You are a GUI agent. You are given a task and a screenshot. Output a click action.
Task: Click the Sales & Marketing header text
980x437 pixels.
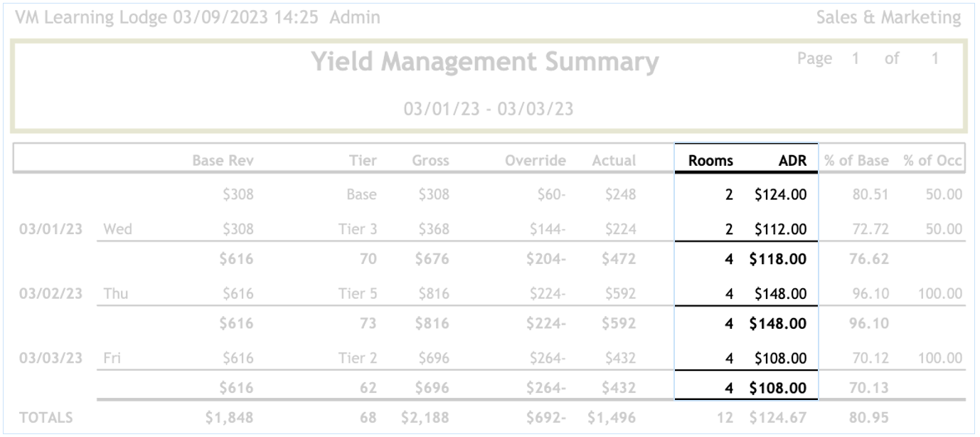888,18
